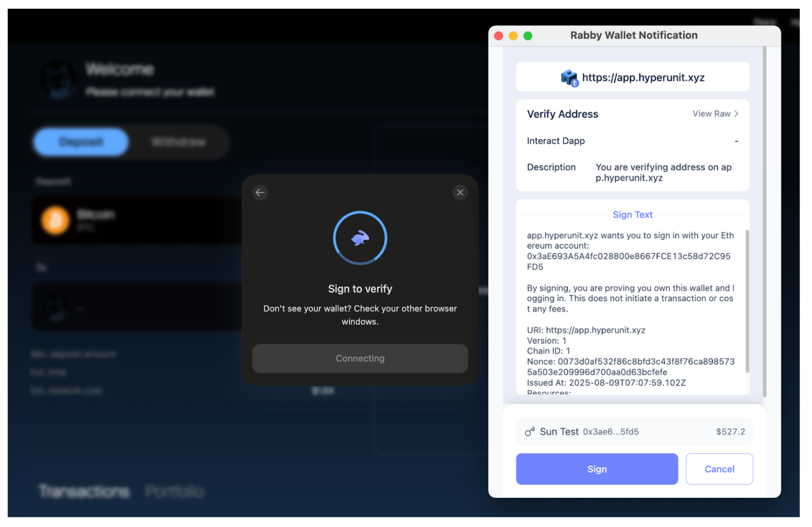Click the hyperunit site favicon icon
Screen dimensions: 812x527
point(569,77)
